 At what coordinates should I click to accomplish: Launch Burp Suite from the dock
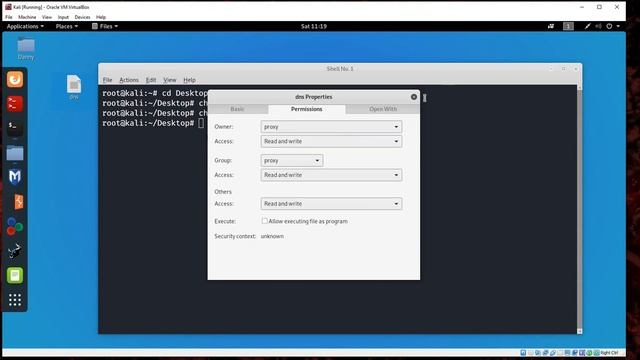pyautogui.click(x=18, y=202)
